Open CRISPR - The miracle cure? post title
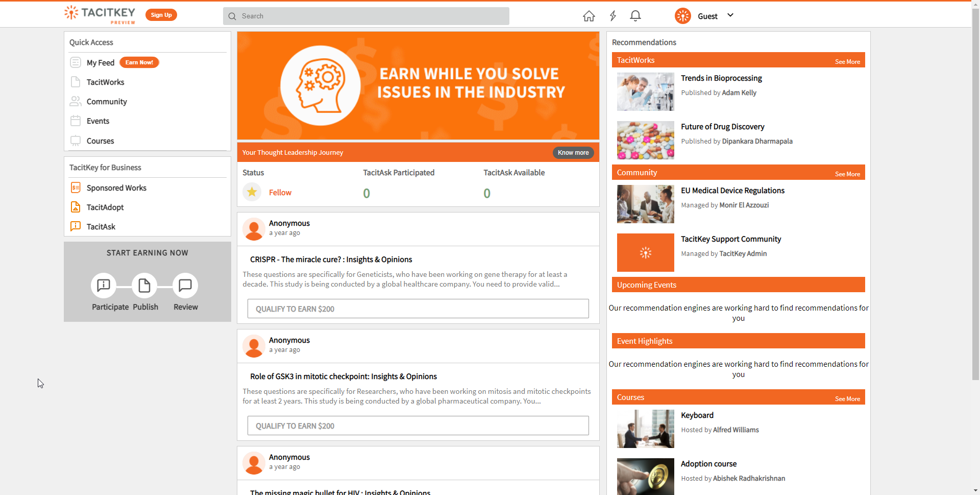This screenshot has height=495, width=980. tap(331, 260)
